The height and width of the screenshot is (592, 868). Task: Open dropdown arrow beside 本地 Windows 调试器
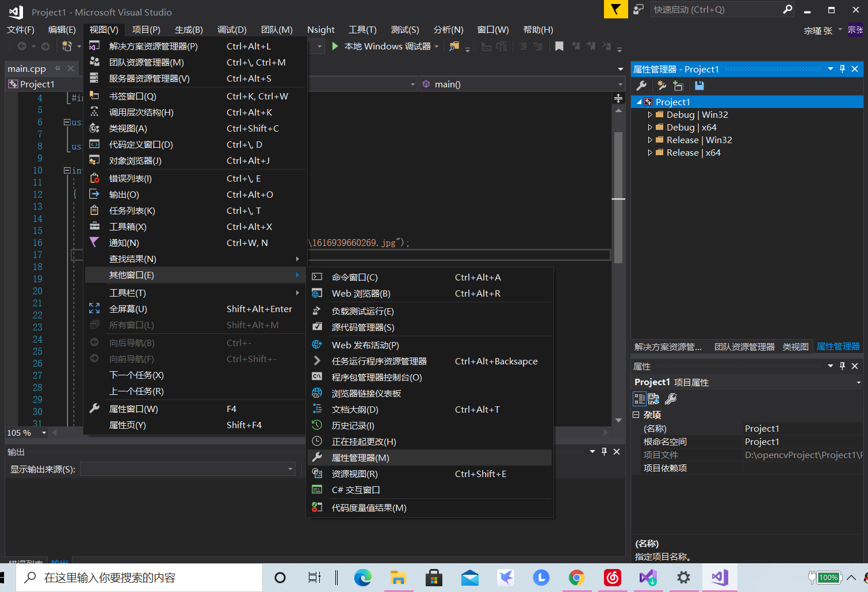coord(437,47)
